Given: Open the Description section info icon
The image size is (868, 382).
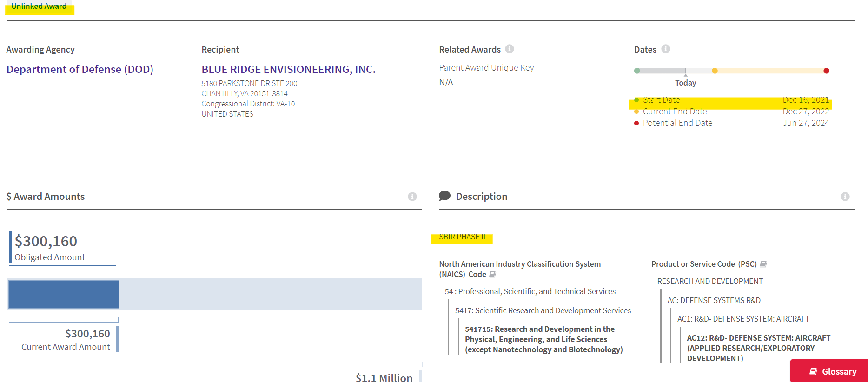Looking at the screenshot, I should (x=845, y=197).
